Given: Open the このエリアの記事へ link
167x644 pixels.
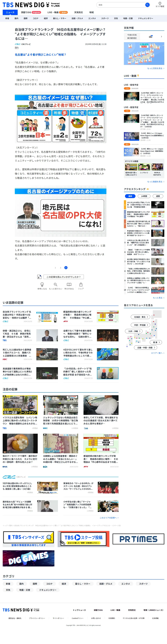Looking at the screenshot, I should 109,518.
